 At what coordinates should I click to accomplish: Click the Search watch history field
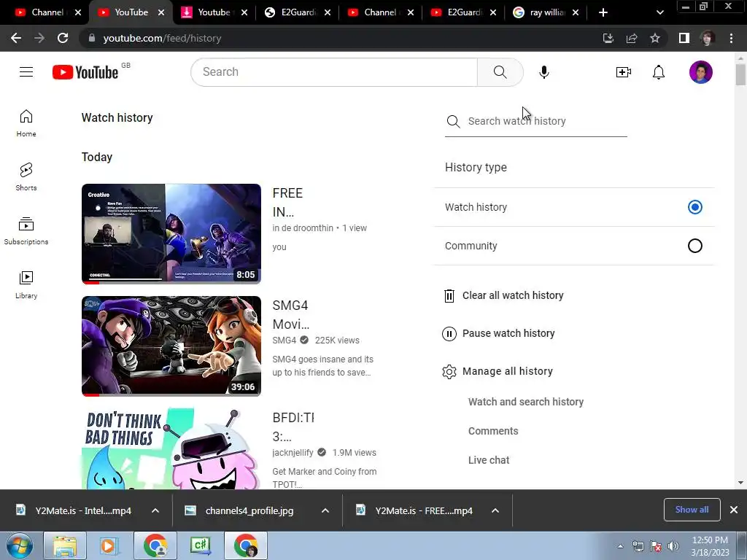pyautogui.click(x=536, y=122)
